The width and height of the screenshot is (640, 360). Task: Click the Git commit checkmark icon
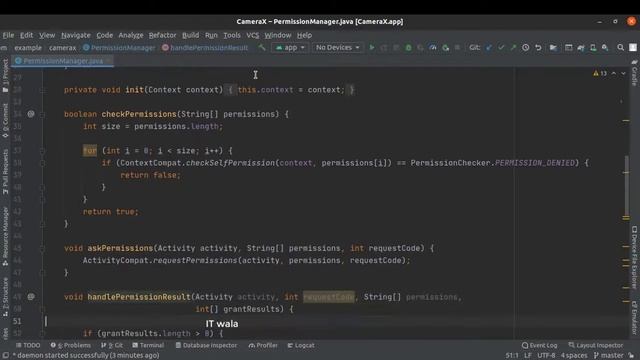pos(501,48)
